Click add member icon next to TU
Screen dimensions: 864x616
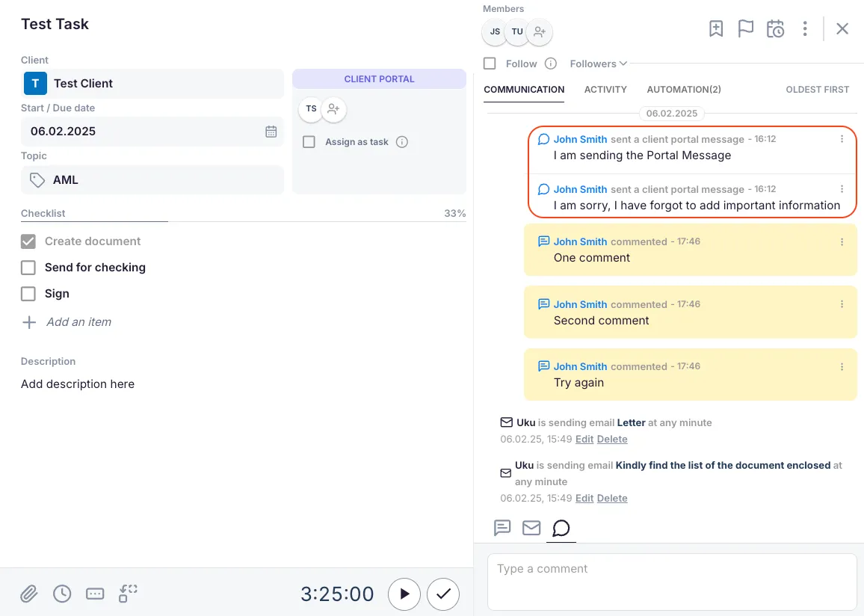pos(540,32)
